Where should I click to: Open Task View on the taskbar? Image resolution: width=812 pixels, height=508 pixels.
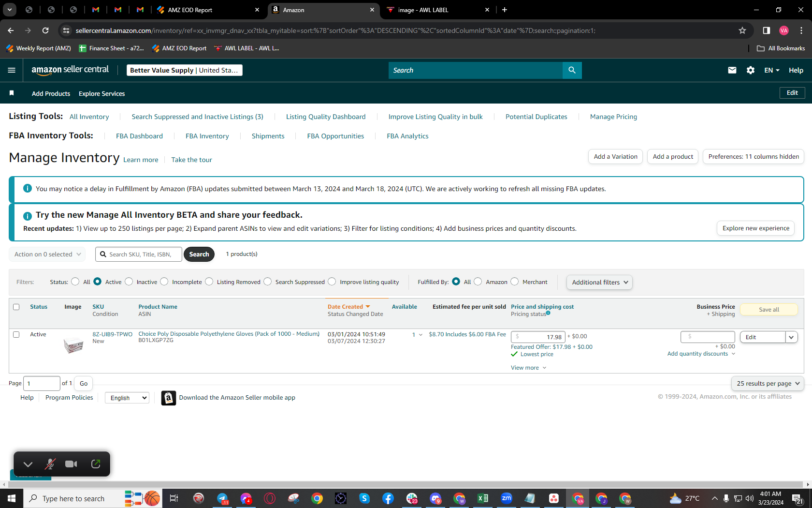(x=174, y=498)
